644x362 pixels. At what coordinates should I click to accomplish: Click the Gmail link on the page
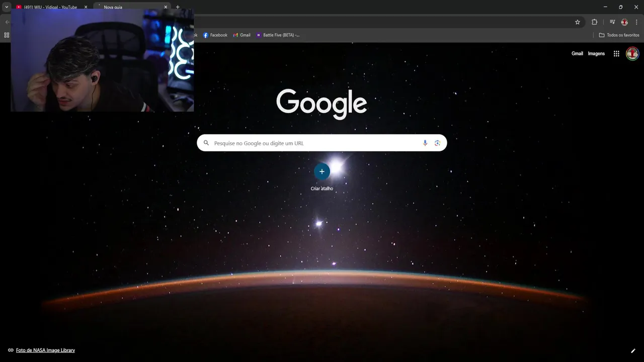point(577,54)
